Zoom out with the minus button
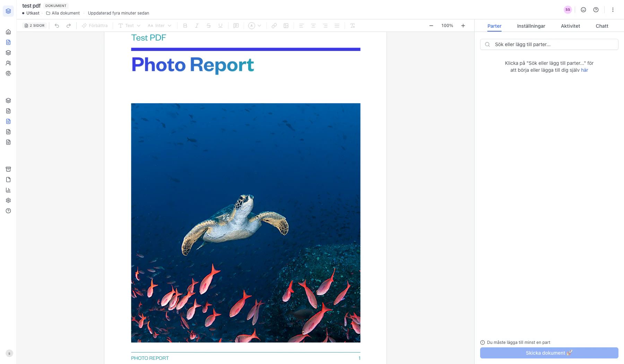 click(x=431, y=26)
